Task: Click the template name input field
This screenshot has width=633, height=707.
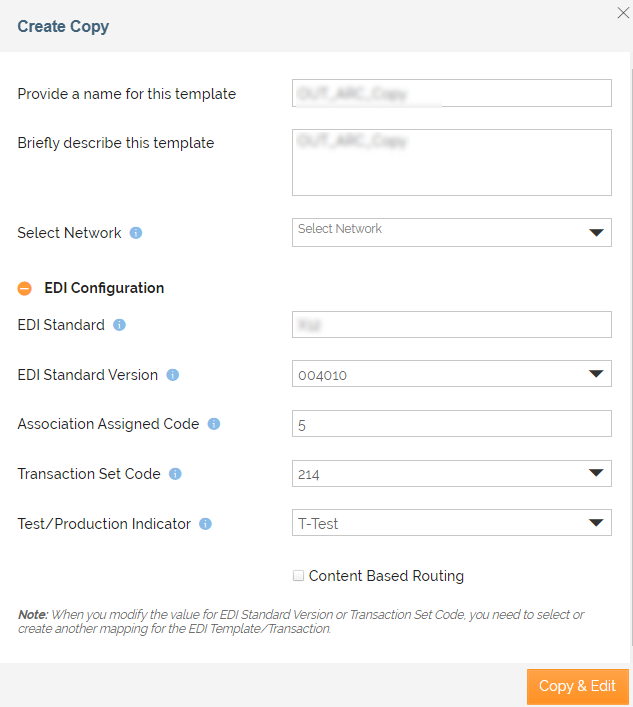Action: (x=451, y=93)
